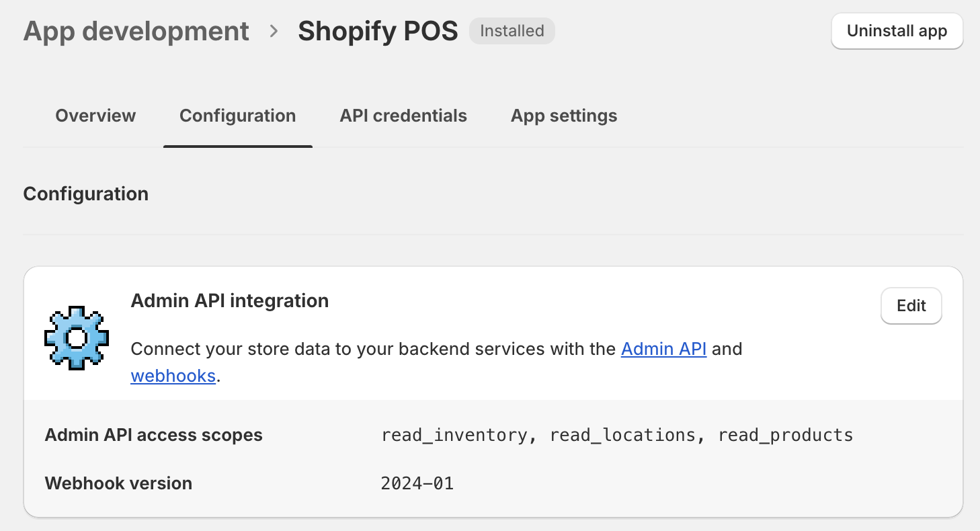This screenshot has width=980, height=531.
Task: Open the Overview tab
Action: [x=95, y=116]
